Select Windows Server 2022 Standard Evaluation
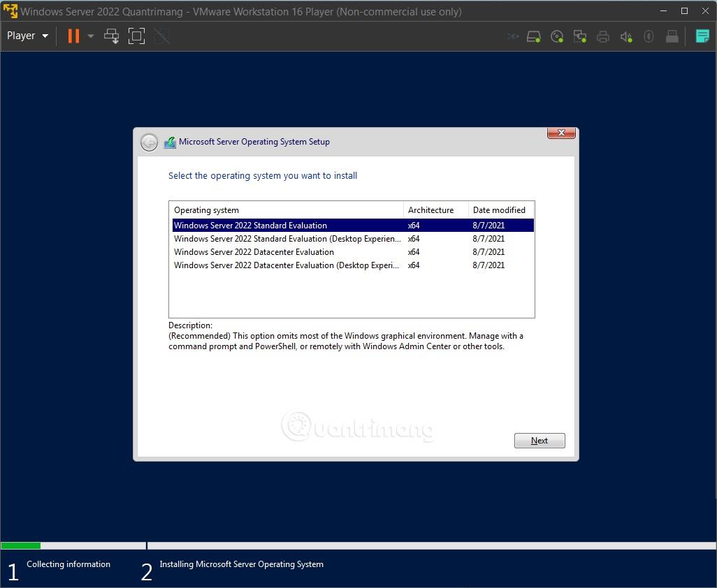Image resolution: width=717 pixels, height=588 pixels. (353, 226)
